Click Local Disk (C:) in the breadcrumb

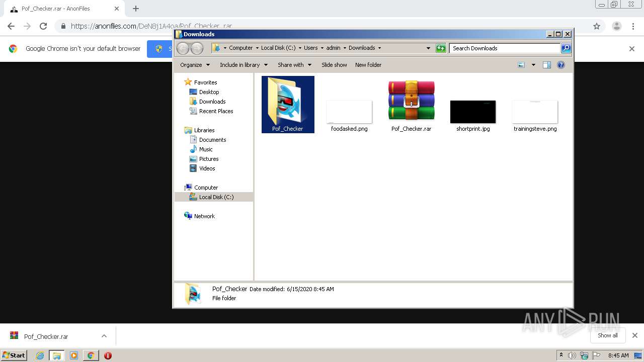pyautogui.click(x=278, y=48)
